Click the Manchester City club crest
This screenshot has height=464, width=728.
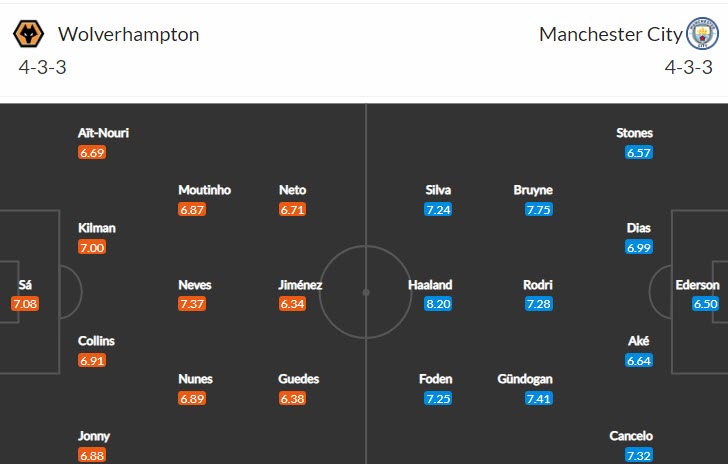tap(702, 34)
